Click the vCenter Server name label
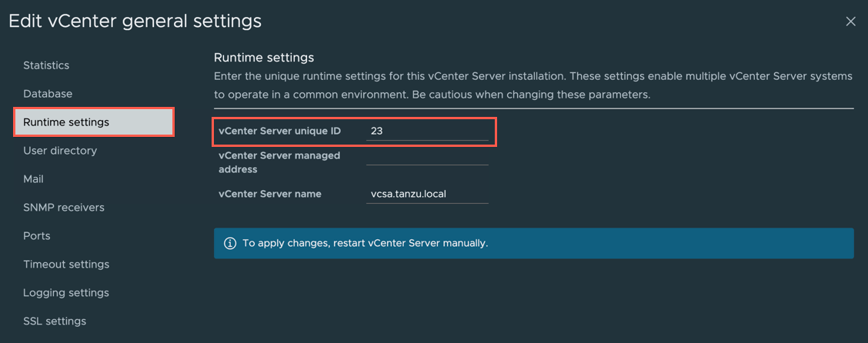 pyautogui.click(x=270, y=194)
